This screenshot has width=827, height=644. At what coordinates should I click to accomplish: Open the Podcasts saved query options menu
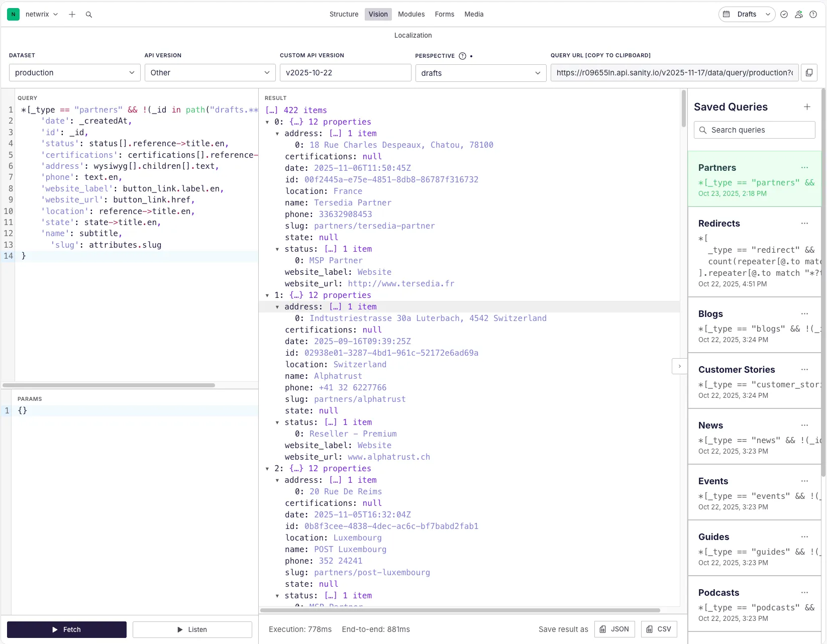tap(804, 592)
